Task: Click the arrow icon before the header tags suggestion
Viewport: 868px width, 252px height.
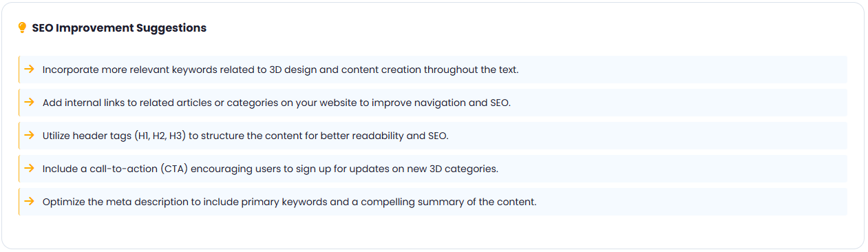Action: (29, 135)
